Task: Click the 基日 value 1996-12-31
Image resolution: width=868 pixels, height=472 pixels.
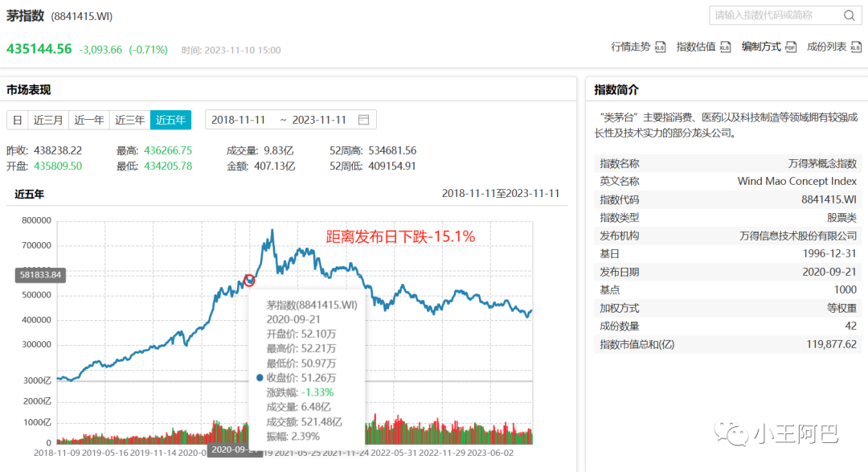Action: [x=829, y=254]
